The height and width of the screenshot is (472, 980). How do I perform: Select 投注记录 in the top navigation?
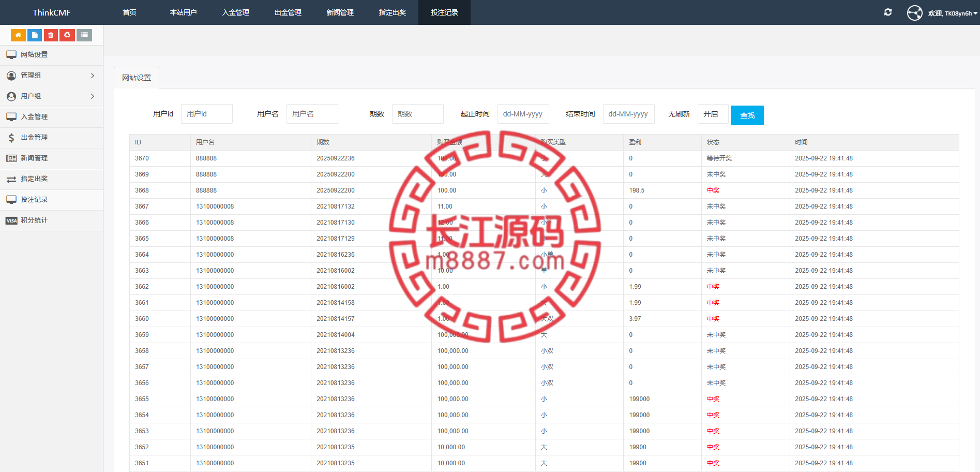(445, 12)
